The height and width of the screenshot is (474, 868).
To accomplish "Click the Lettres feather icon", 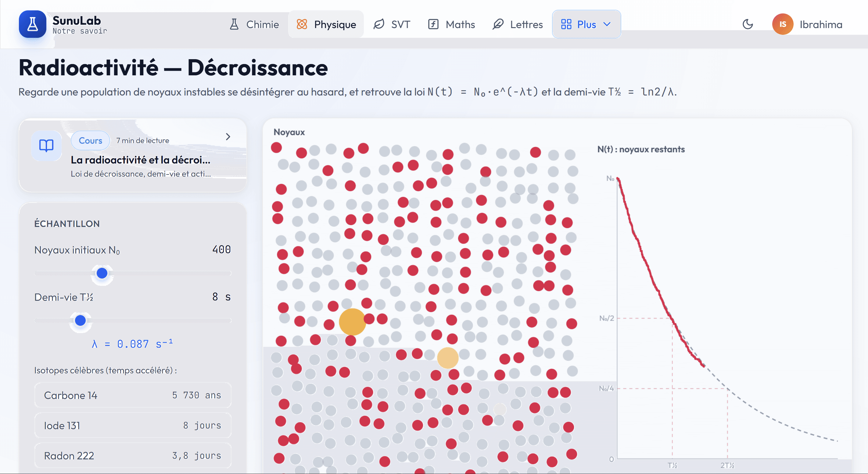I will tap(498, 24).
